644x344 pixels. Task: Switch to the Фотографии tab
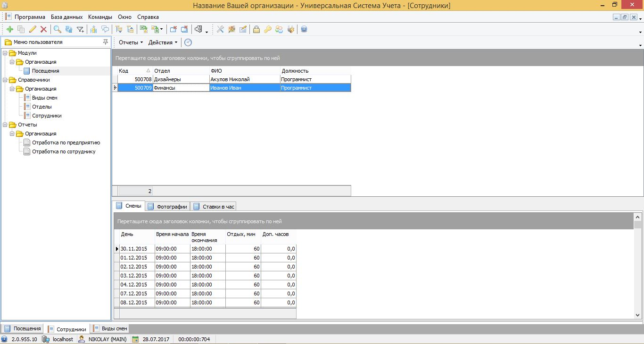167,206
